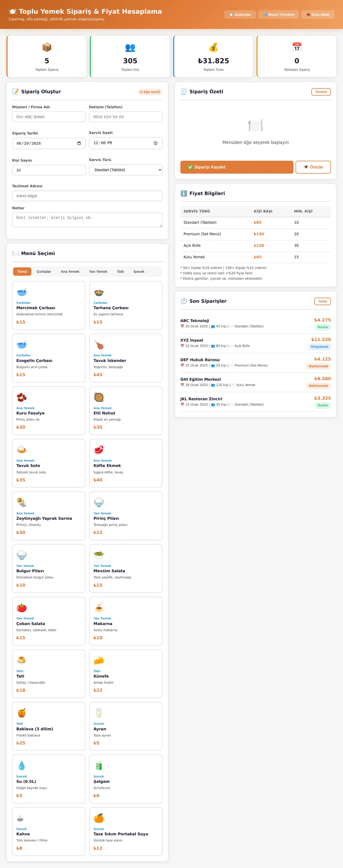Click the Notlar text area
The height and width of the screenshot is (868, 343).
click(x=87, y=220)
